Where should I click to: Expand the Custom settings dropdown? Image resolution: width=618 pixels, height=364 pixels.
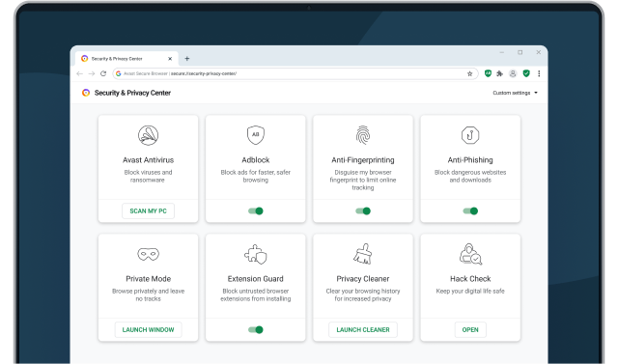tap(515, 93)
